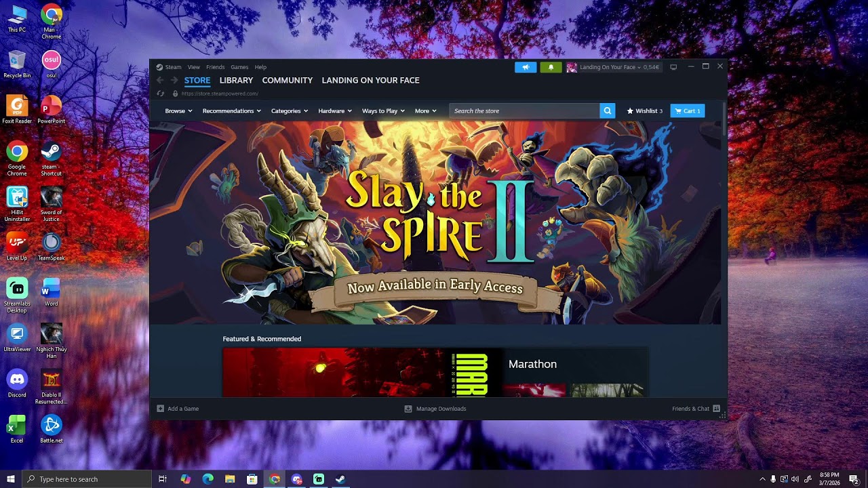Expand the More dropdown in store nav

[x=426, y=110]
